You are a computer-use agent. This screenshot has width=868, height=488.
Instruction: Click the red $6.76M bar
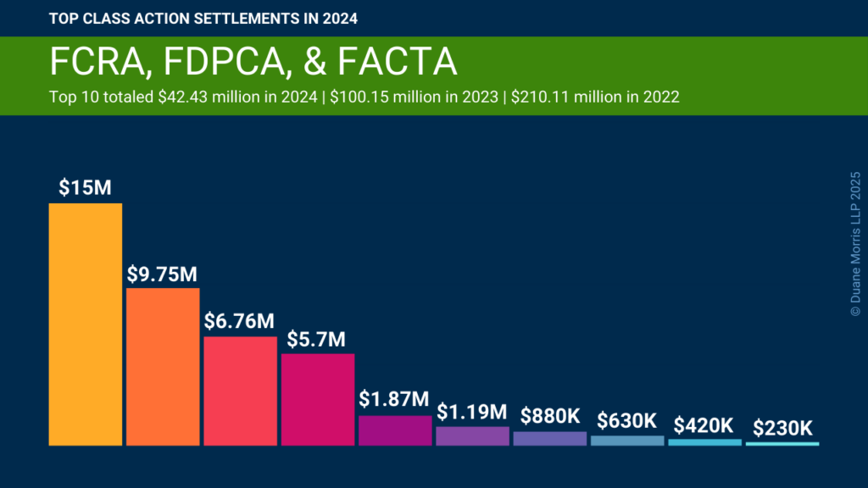(240, 391)
